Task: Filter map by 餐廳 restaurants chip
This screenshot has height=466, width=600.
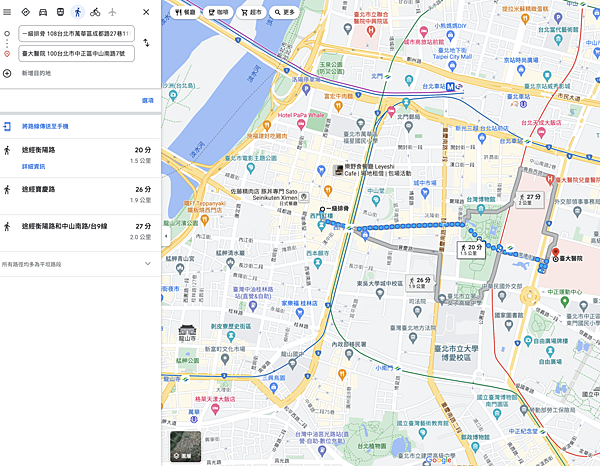Action: pos(185,12)
